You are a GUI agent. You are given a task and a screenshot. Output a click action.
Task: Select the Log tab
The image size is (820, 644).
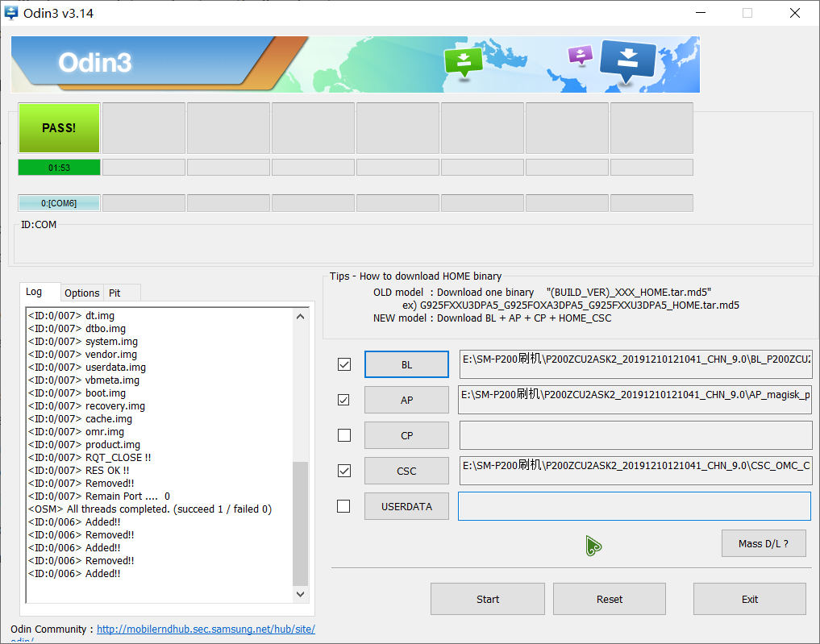pyautogui.click(x=34, y=292)
